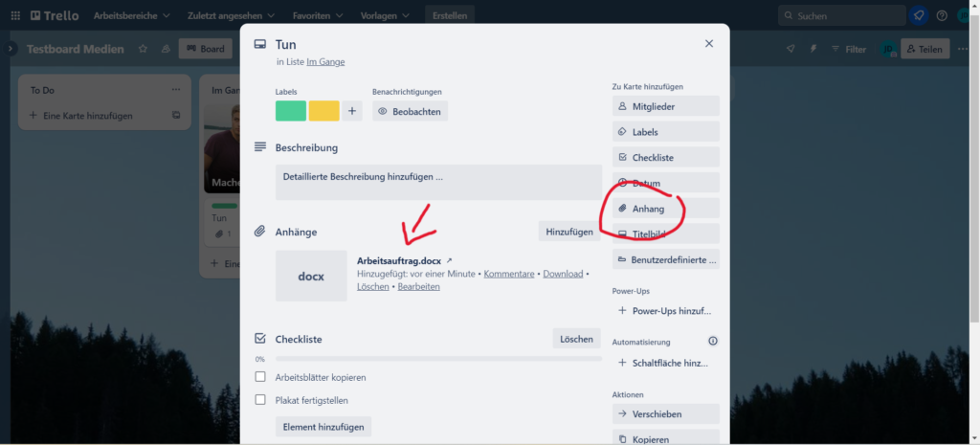Download the Arbeitsauftrag.docx attachment
This screenshot has width=980, height=445.
pyautogui.click(x=563, y=274)
